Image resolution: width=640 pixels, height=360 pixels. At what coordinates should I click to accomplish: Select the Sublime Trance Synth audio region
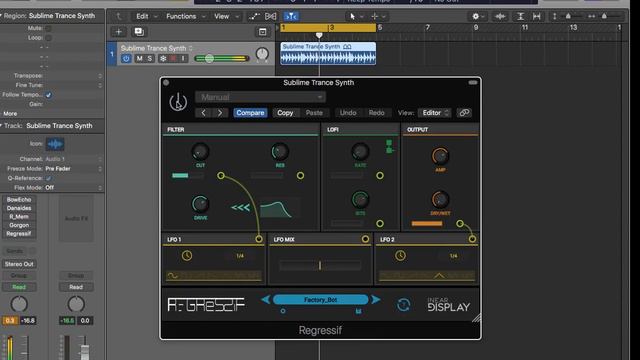(328, 53)
